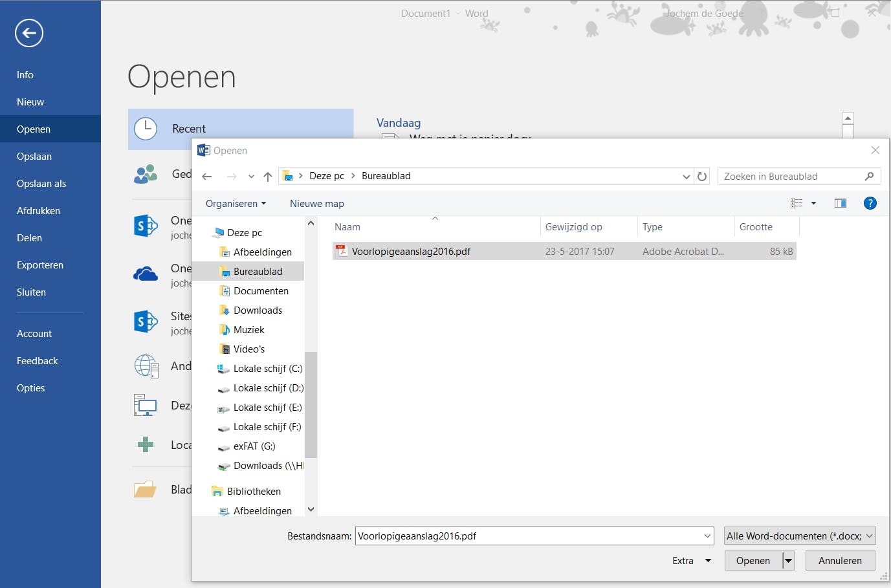Open the Info backstage tab
This screenshot has height=588, width=891.
click(x=25, y=75)
